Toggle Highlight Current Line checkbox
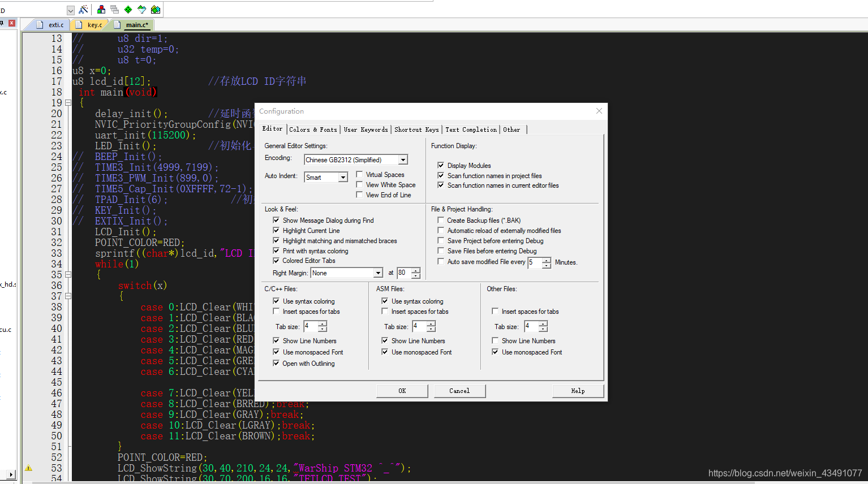This screenshot has width=868, height=484. (x=276, y=230)
